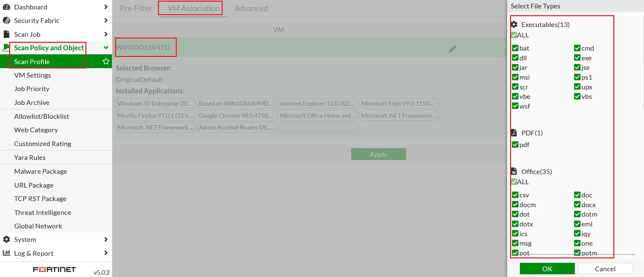This screenshot has width=644, height=277.
Task: Uncheck the msi file type
Action: point(515,77)
